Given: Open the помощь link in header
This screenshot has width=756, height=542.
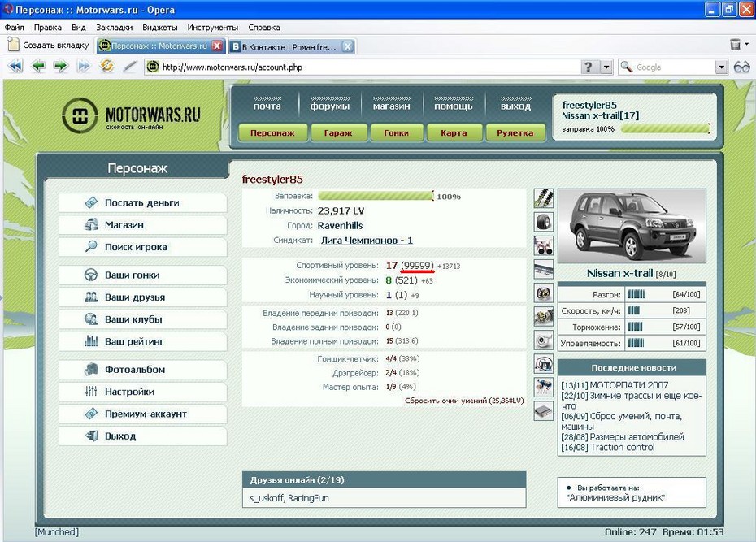Looking at the screenshot, I should point(454,106).
